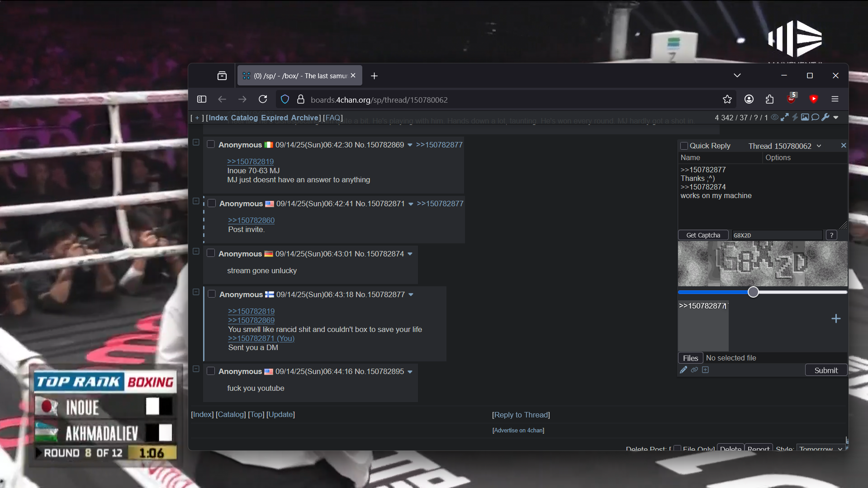Open the recent browsing Firefox View icon

222,76
